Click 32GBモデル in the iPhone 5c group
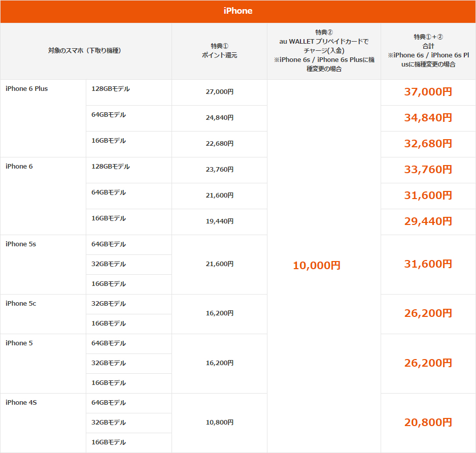This screenshot has height=453, width=476. pos(109,304)
